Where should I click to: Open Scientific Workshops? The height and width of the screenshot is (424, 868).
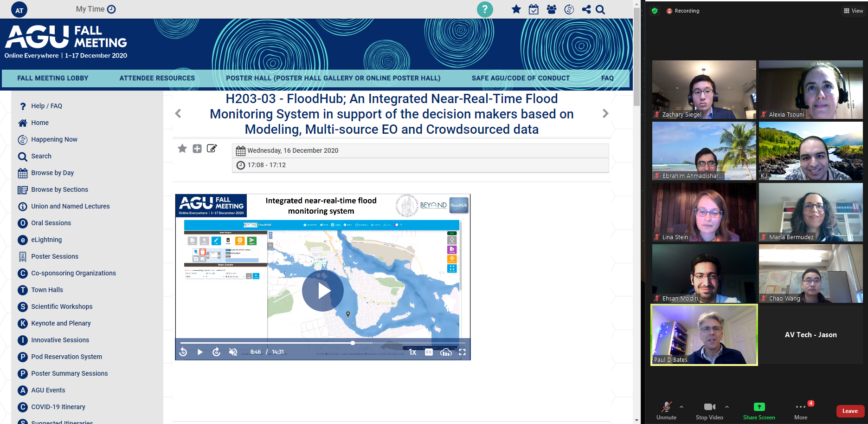[x=62, y=307]
